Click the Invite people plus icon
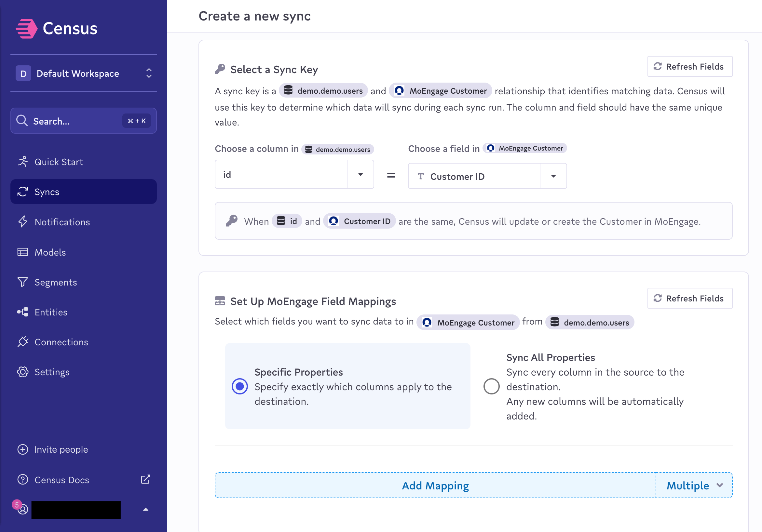 pyautogui.click(x=22, y=449)
